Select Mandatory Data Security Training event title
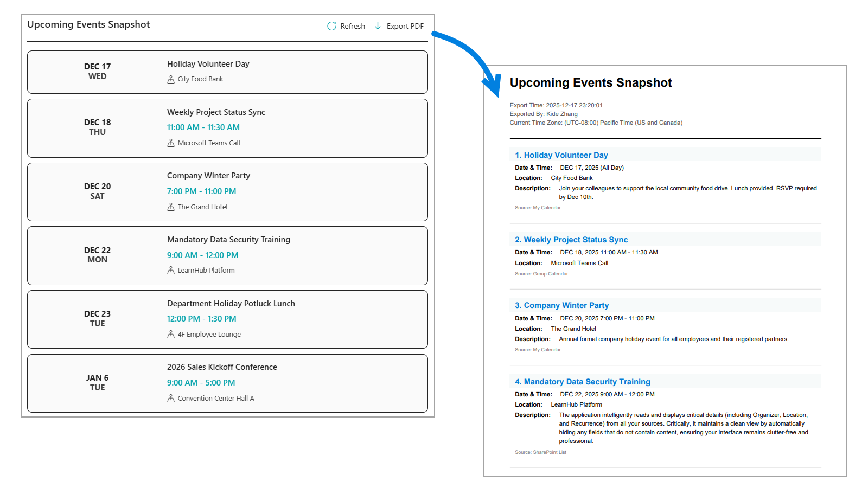Viewport: 868px width, 488px height. click(x=228, y=240)
